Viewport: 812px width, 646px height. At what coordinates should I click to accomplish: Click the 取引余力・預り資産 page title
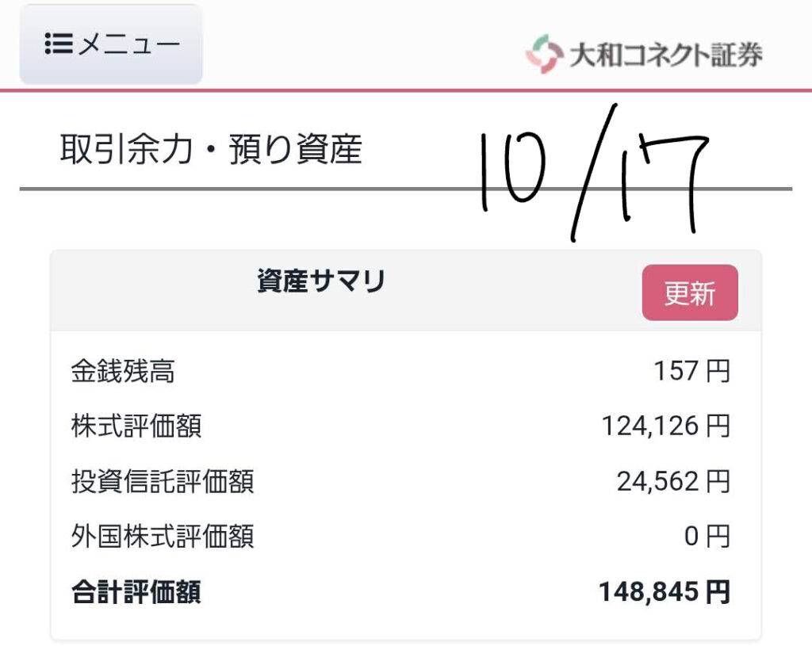[x=211, y=150]
